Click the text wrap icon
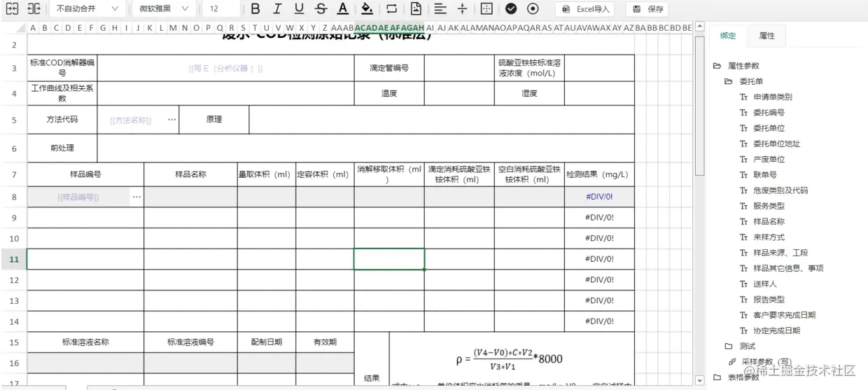The image size is (868, 390). [391, 9]
